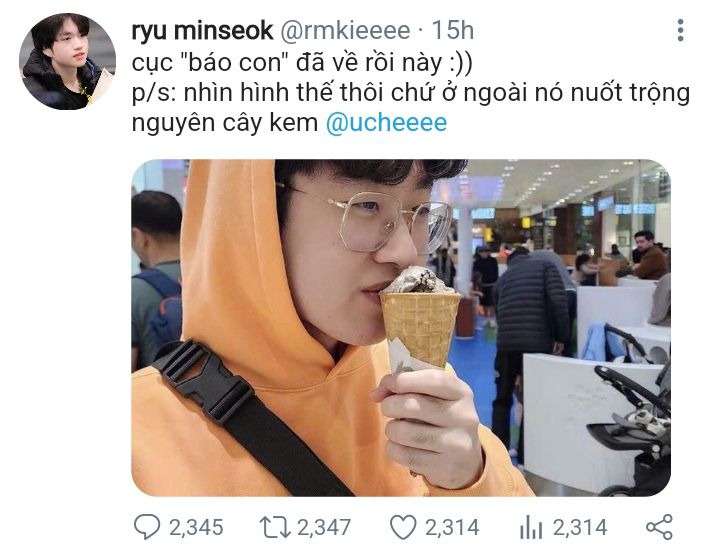
Task: Like the tweet with the heart icon
Action: coord(403,527)
